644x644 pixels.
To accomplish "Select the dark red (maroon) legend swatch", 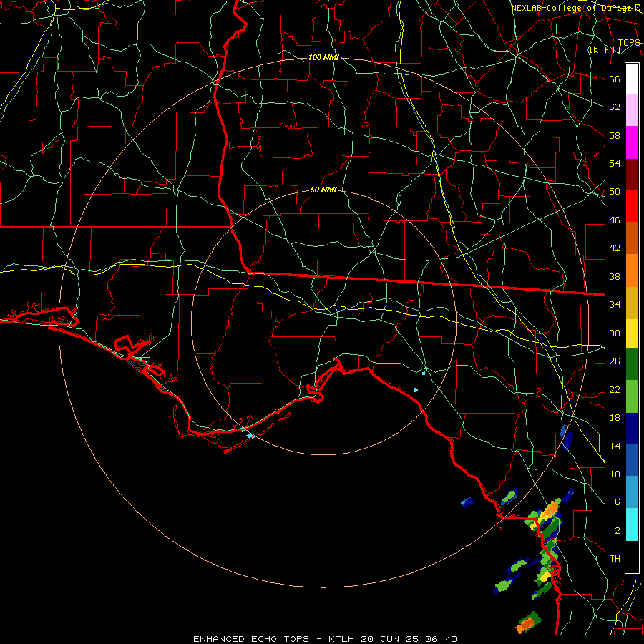I will [632, 175].
